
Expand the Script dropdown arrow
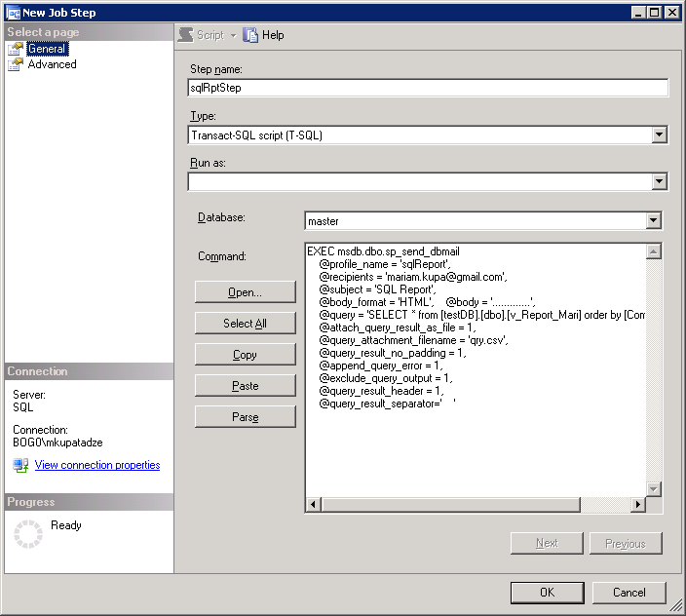pos(233,35)
